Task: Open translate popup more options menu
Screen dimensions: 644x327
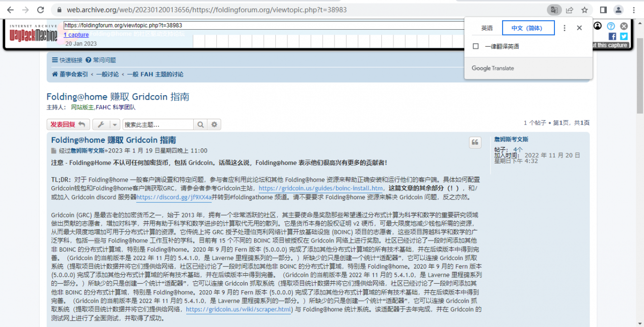Action: pos(565,28)
